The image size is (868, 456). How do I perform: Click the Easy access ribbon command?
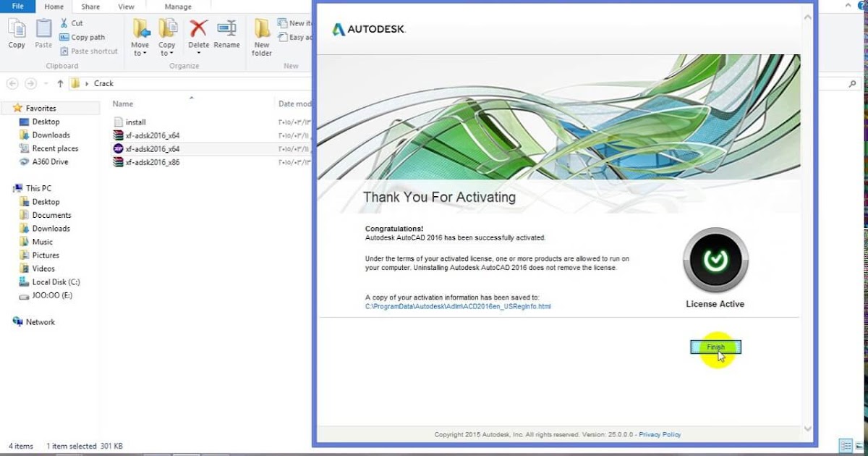coord(297,37)
